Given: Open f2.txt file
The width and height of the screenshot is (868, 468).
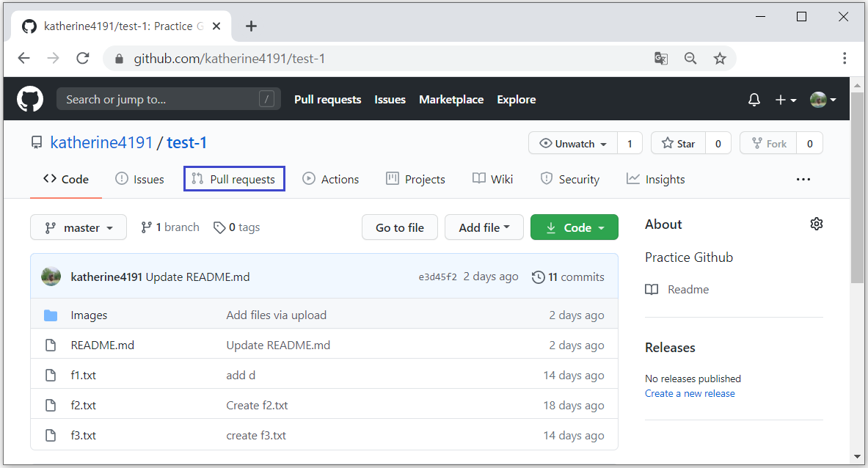Looking at the screenshot, I should coord(84,406).
